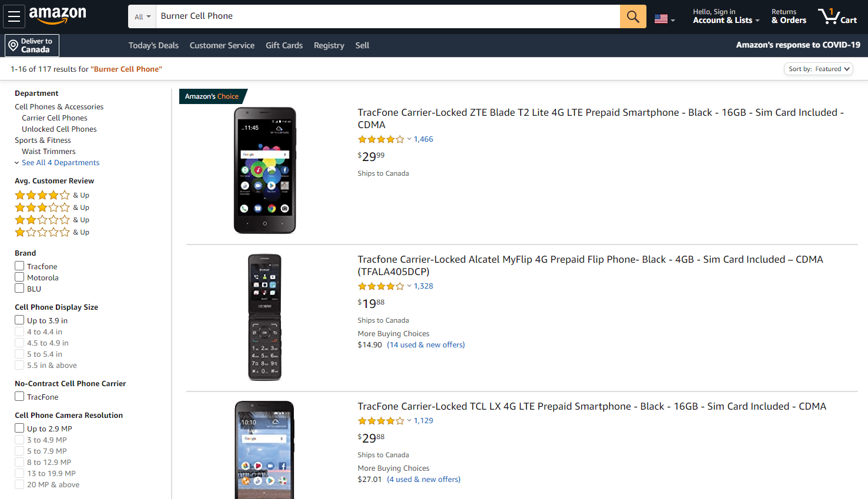Open the hamburger navigation menu
This screenshot has height=499, width=868.
click(x=14, y=16)
